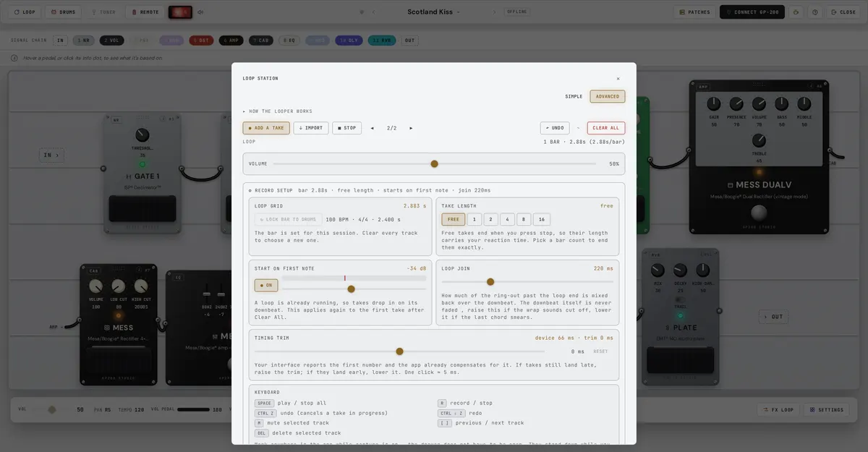The image size is (868, 452).
Task: Click the redo icon next to Undo
Action: [x=578, y=128]
